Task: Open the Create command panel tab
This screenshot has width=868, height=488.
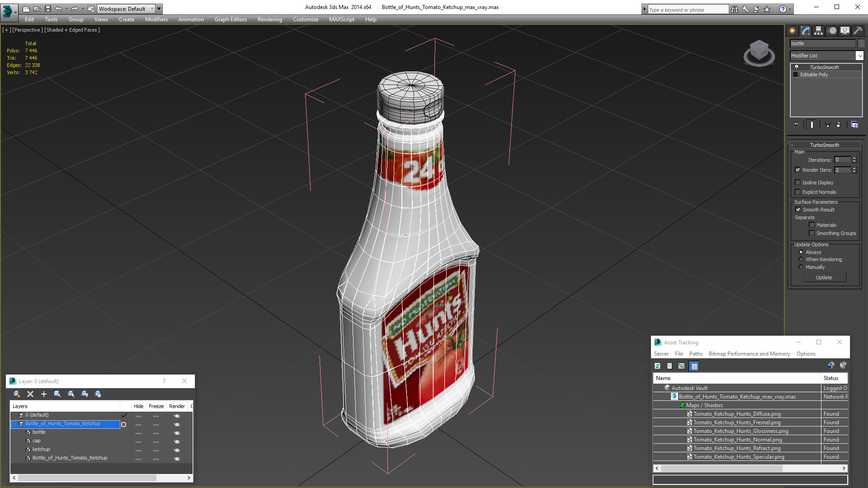Action: coord(792,31)
